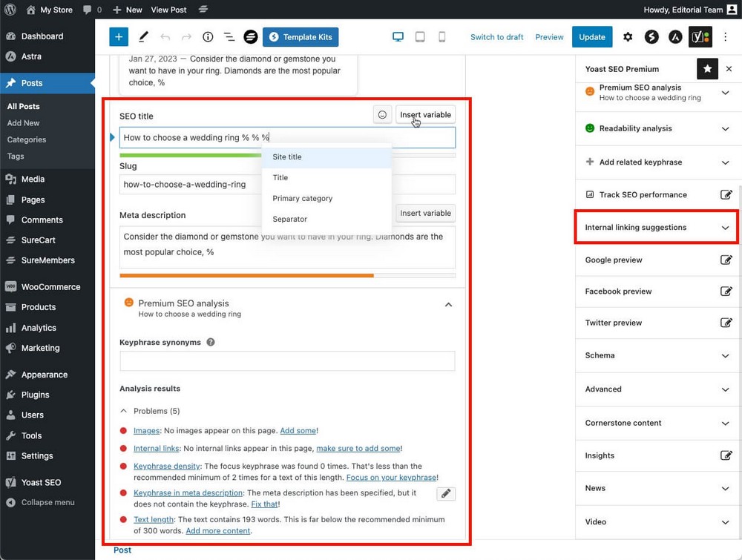The height and width of the screenshot is (560, 742).
Task: Collapse the Premium SEO analysis metabox panel
Action: tap(448, 305)
